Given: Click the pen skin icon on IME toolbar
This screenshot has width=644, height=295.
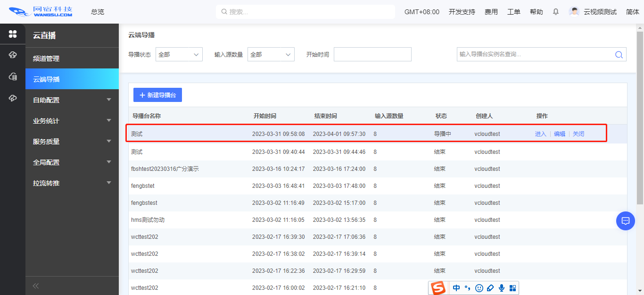Looking at the screenshot, I should click(x=490, y=288).
